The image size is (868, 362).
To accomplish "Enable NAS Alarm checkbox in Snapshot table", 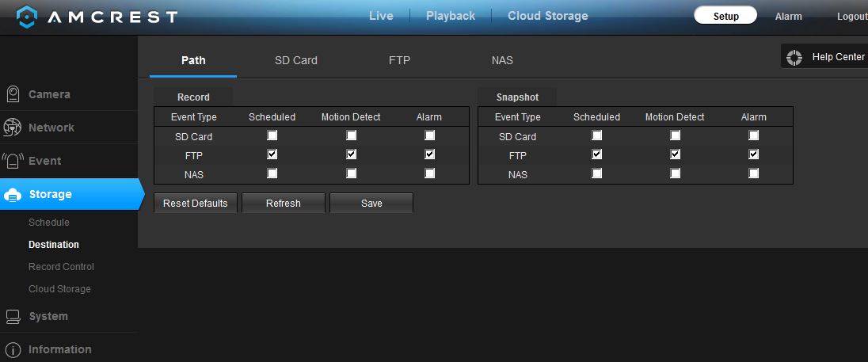I will [x=753, y=173].
